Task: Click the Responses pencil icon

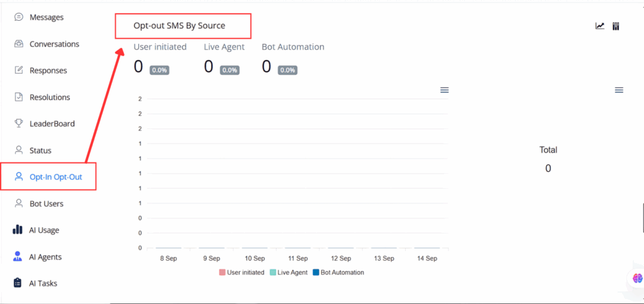Action: tap(18, 70)
